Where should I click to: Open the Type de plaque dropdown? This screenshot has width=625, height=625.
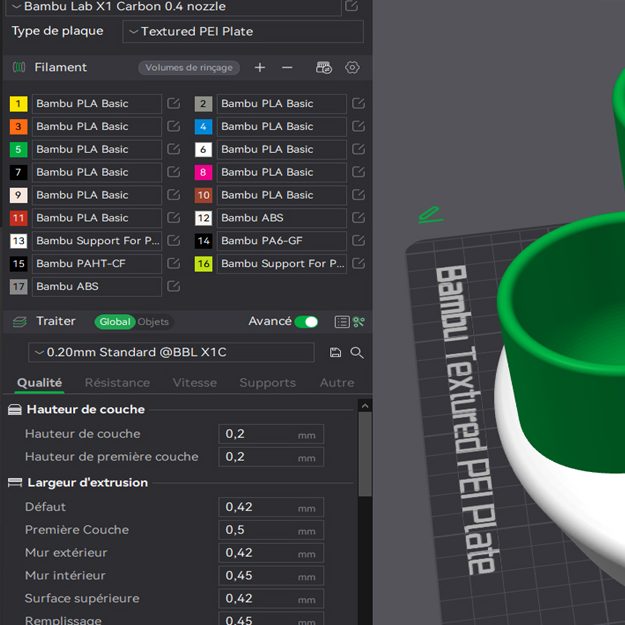(243, 31)
